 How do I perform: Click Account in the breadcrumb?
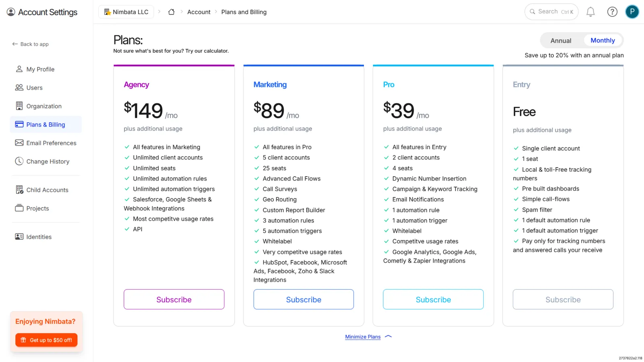pos(199,12)
